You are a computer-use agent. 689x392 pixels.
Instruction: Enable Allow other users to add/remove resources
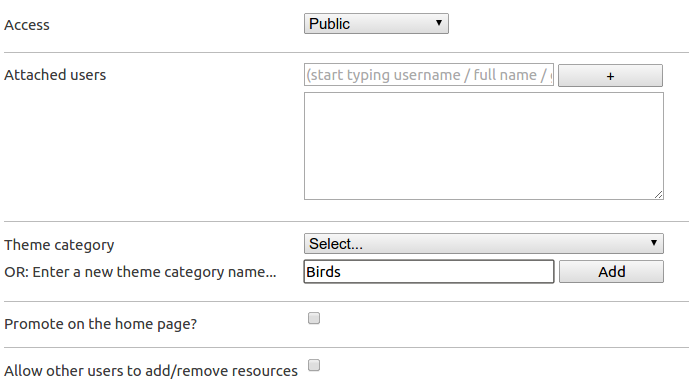tap(314, 365)
